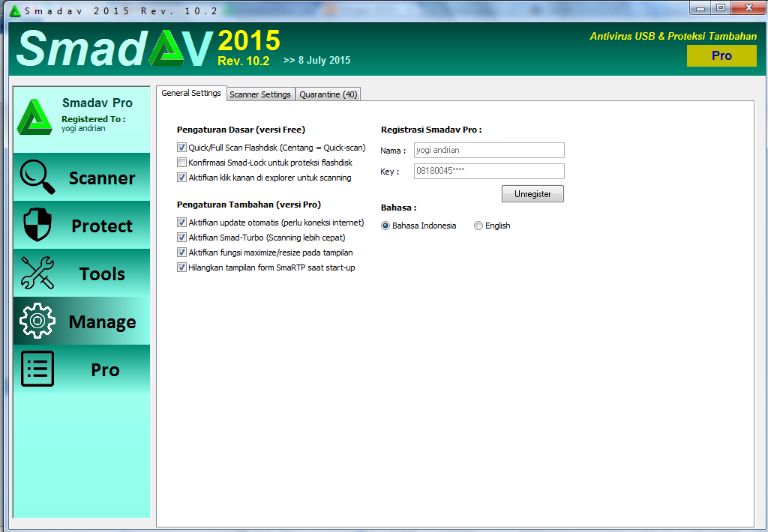
Task: Toggle Aktifkan klik kanan di explorer checkbox
Action: tap(181, 178)
